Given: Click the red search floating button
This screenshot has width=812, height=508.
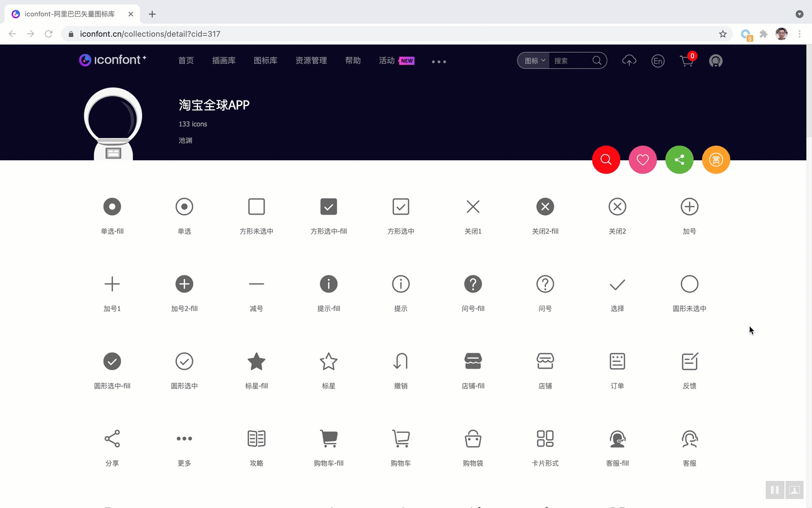Looking at the screenshot, I should [606, 160].
